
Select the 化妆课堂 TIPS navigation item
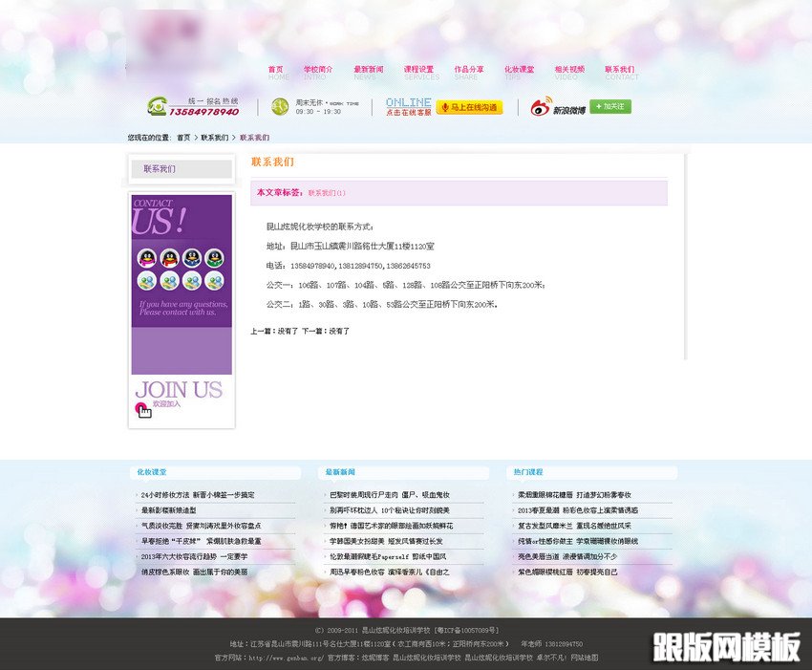pyautogui.click(x=522, y=70)
